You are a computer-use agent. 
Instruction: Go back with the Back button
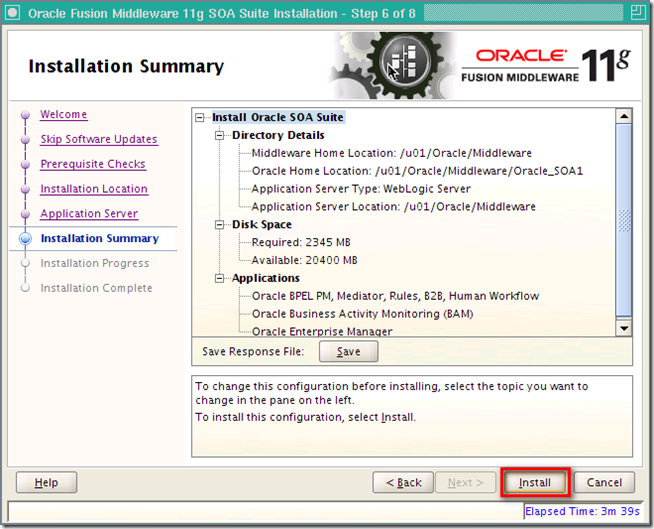tap(403, 483)
